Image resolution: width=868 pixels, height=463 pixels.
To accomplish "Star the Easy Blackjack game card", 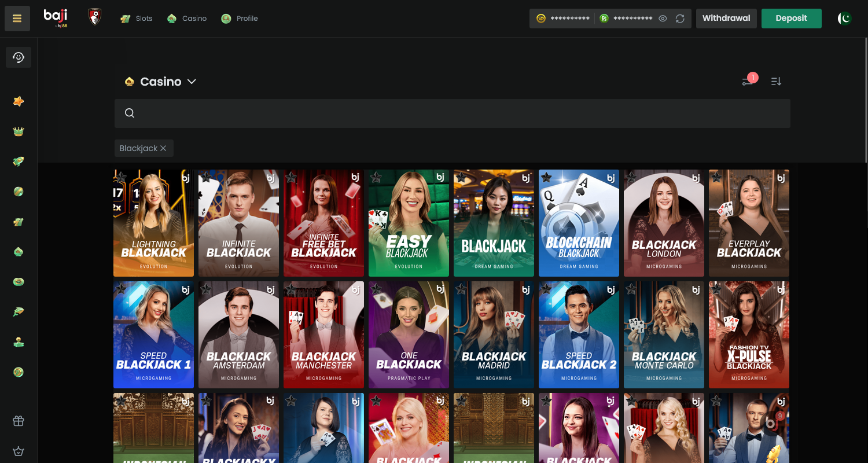I will coord(376,177).
